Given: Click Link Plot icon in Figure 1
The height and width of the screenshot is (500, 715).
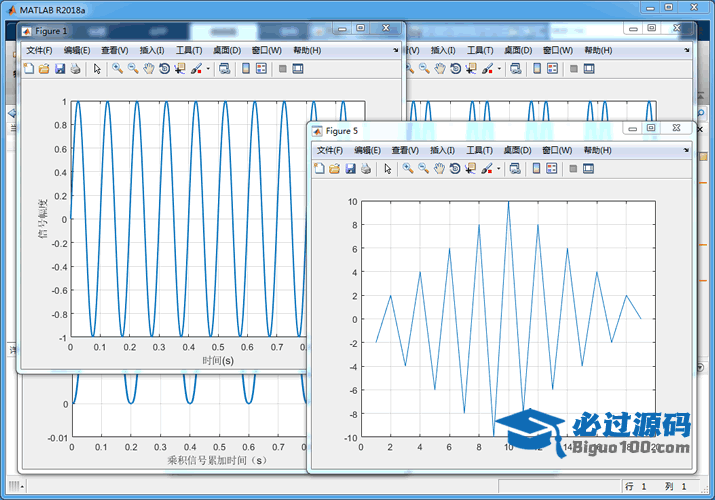Looking at the screenshot, I should (224, 69).
